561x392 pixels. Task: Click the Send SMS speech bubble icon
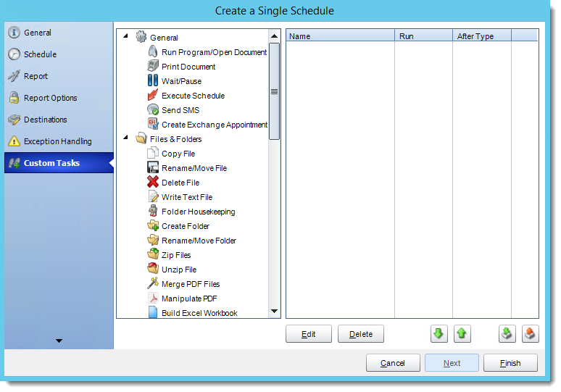point(153,109)
